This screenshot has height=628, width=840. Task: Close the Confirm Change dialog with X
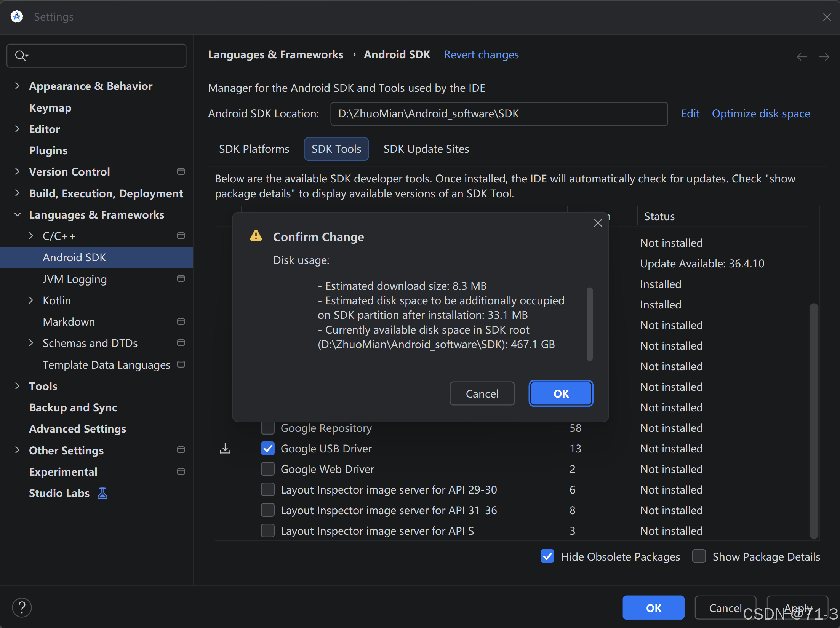pyautogui.click(x=598, y=223)
